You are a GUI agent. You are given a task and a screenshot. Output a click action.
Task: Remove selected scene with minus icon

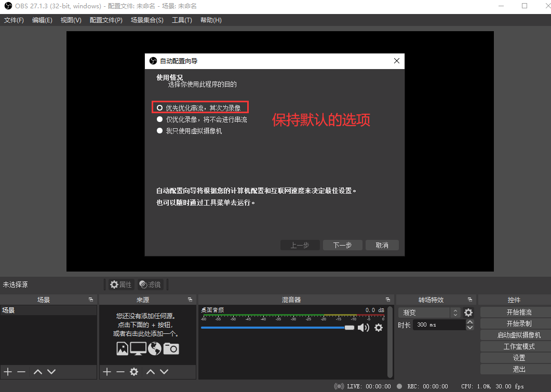pyautogui.click(x=21, y=372)
